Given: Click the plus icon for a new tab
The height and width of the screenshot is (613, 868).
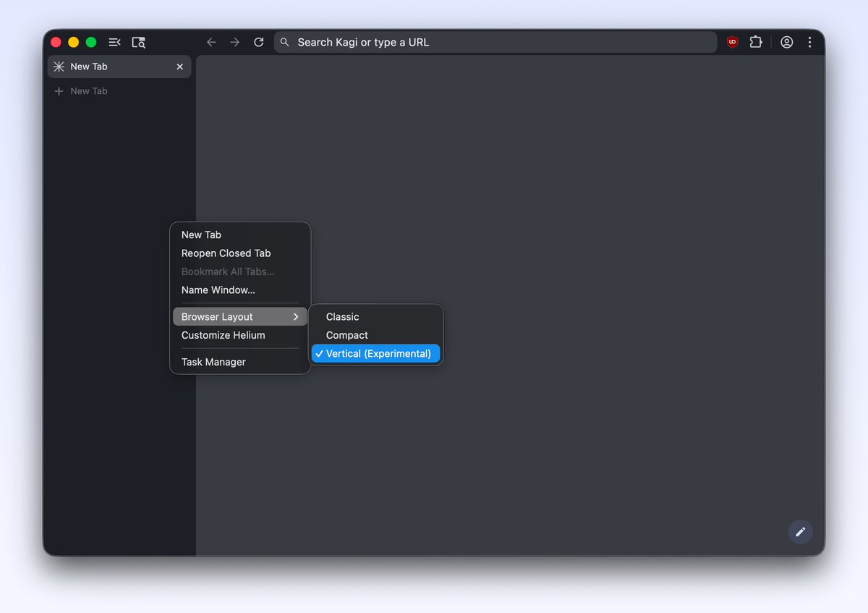Looking at the screenshot, I should pos(59,91).
